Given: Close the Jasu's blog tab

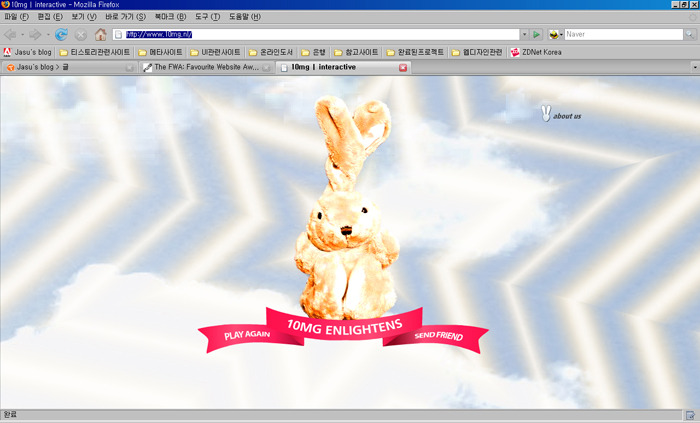Looking at the screenshot, I should coord(129,68).
